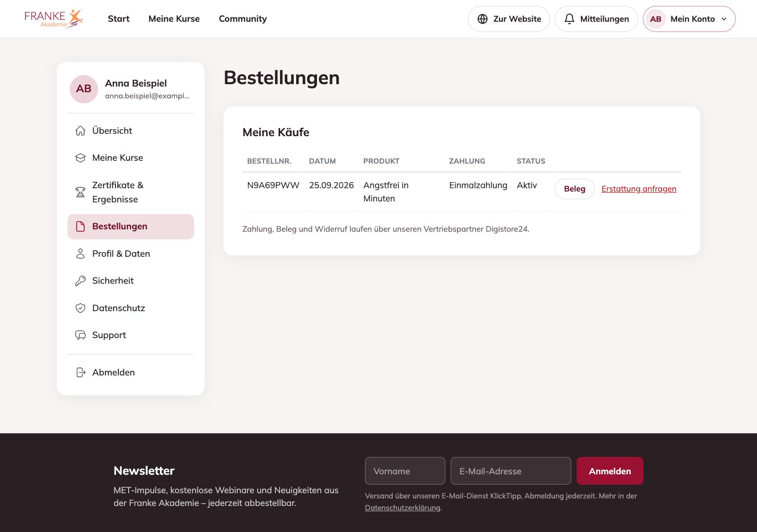Click the large AB profile avatar in sidebar
This screenshot has width=757, height=532.
click(x=84, y=89)
